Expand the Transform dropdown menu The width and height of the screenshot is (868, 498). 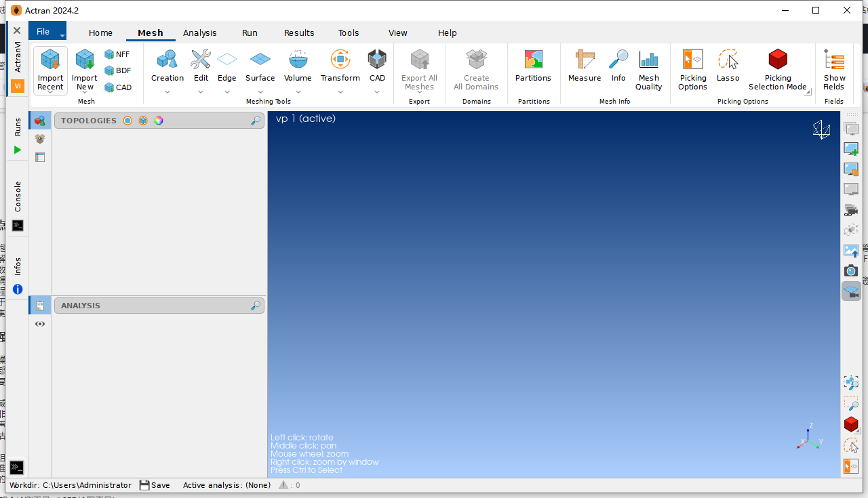tap(340, 91)
